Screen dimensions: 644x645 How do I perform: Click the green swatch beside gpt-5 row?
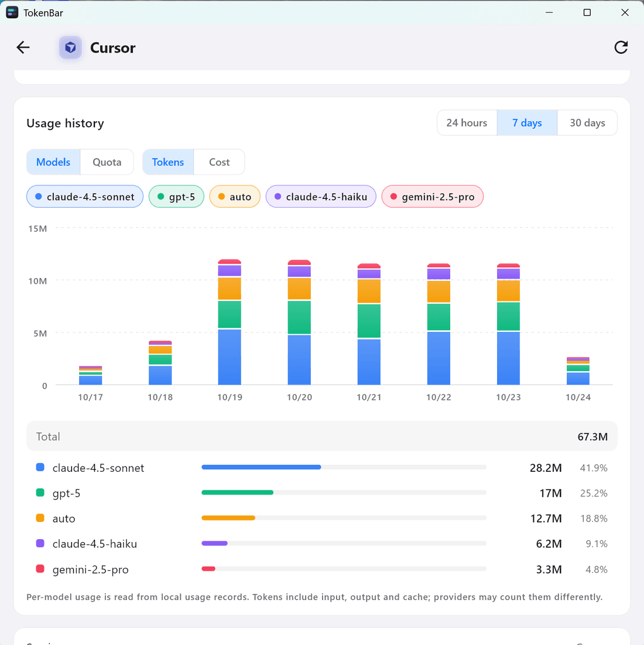pyautogui.click(x=40, y=493)
